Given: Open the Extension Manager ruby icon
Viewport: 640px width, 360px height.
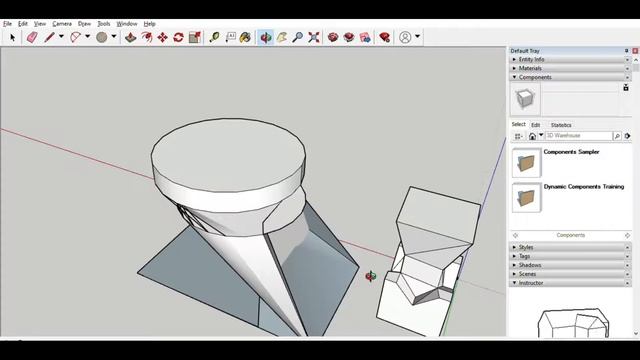Looking at the screenshot, I should tap(384, 38).
